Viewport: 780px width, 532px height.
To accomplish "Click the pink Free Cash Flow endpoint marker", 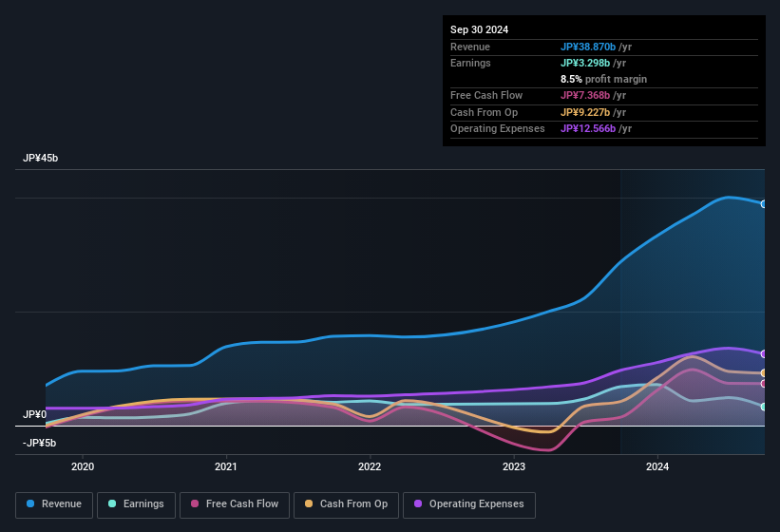I will coord(764,384).
